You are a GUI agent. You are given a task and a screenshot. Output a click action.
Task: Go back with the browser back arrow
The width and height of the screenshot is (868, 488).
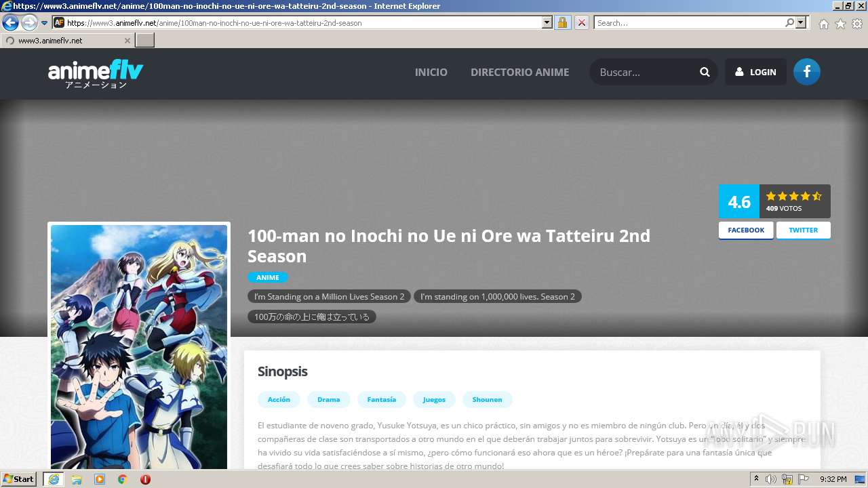coord(10,23)
